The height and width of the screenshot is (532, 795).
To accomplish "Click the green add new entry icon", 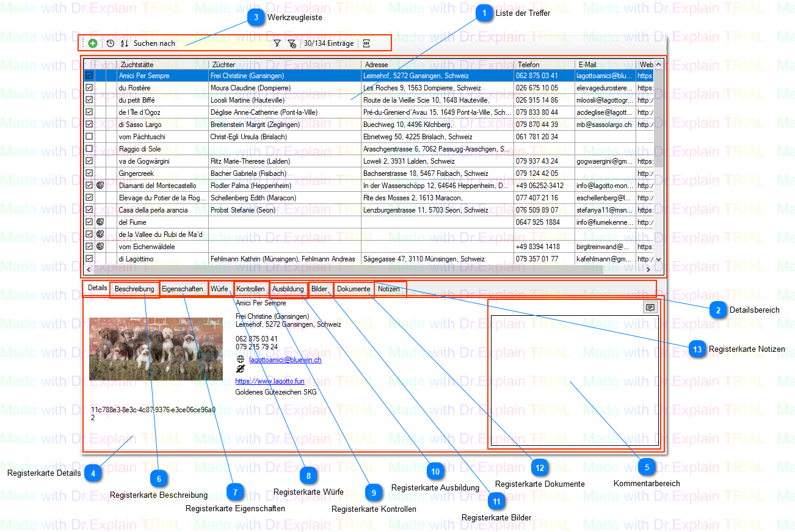I will click(93, 43).
